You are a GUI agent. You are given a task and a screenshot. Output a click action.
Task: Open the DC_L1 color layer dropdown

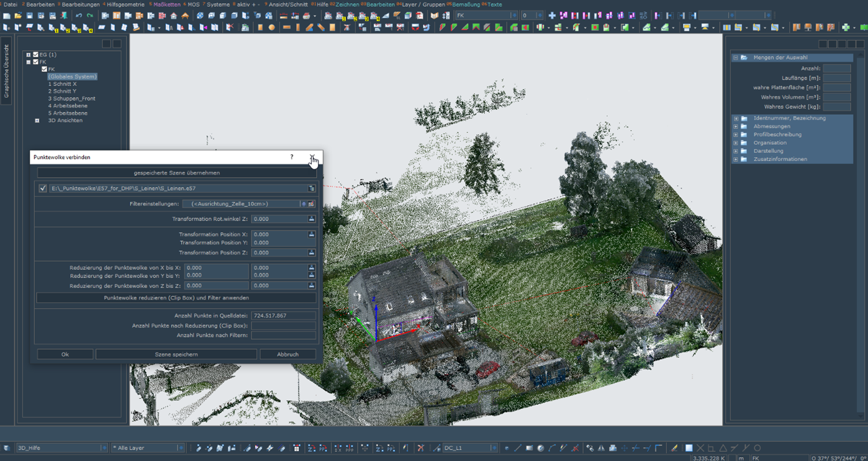tap(494, 448)
